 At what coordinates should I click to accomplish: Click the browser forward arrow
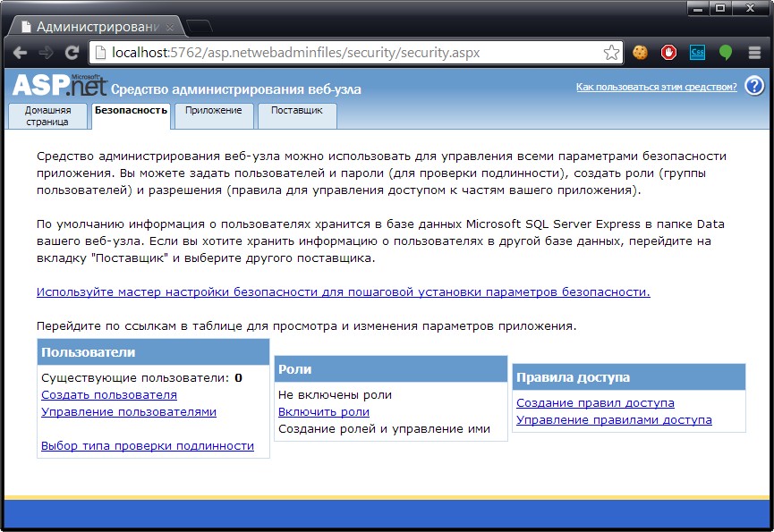tap(46, 52)
